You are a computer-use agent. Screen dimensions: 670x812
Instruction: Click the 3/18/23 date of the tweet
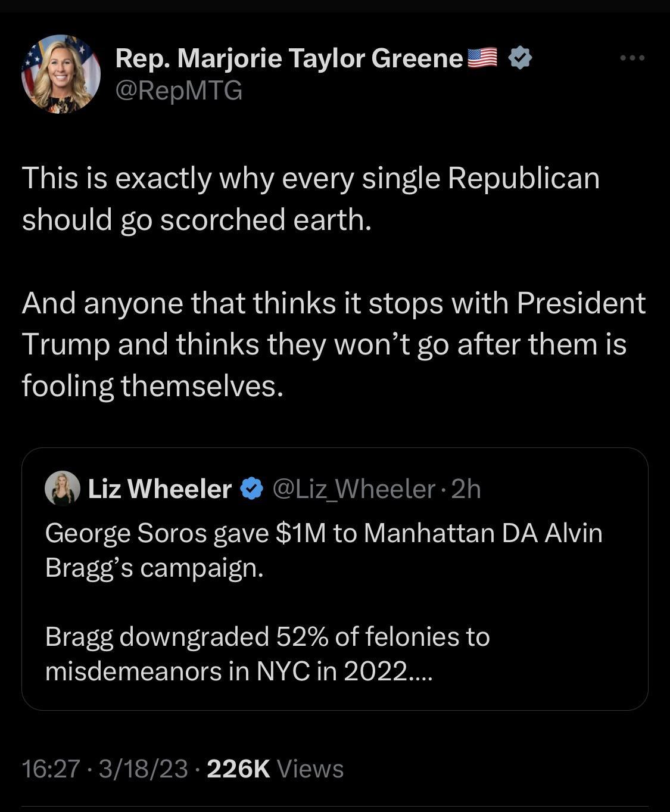[143, 769]
